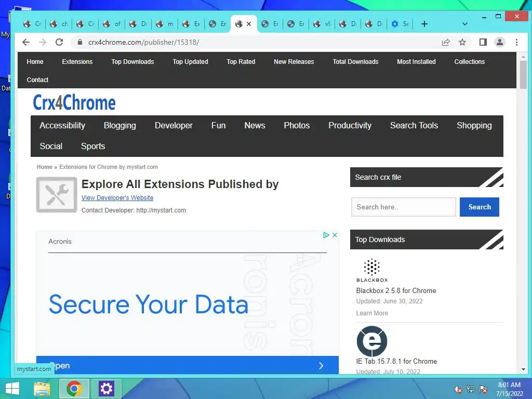The image size is (532, 399).
Task: Go back with the browser back arrow
Action: tap(26, 42)
